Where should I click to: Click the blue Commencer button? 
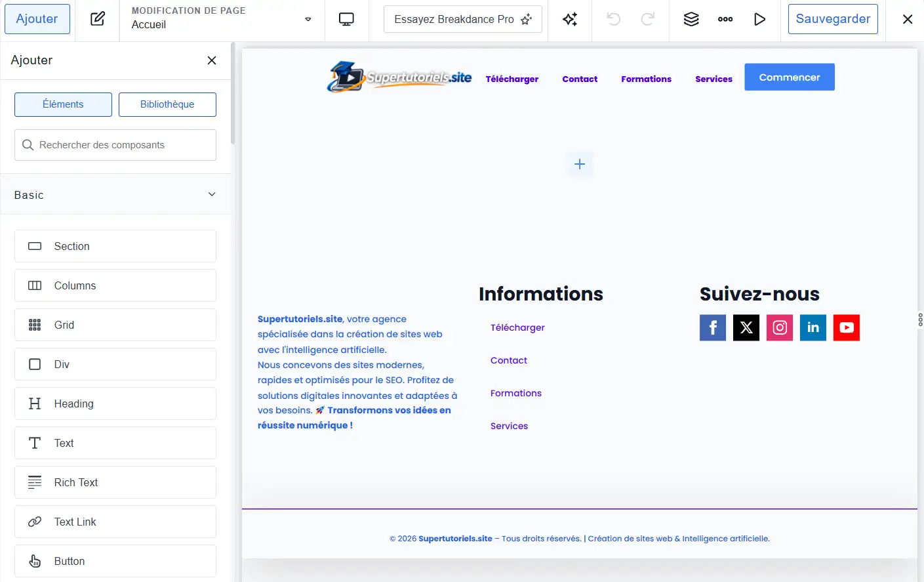tap(790, 77)
